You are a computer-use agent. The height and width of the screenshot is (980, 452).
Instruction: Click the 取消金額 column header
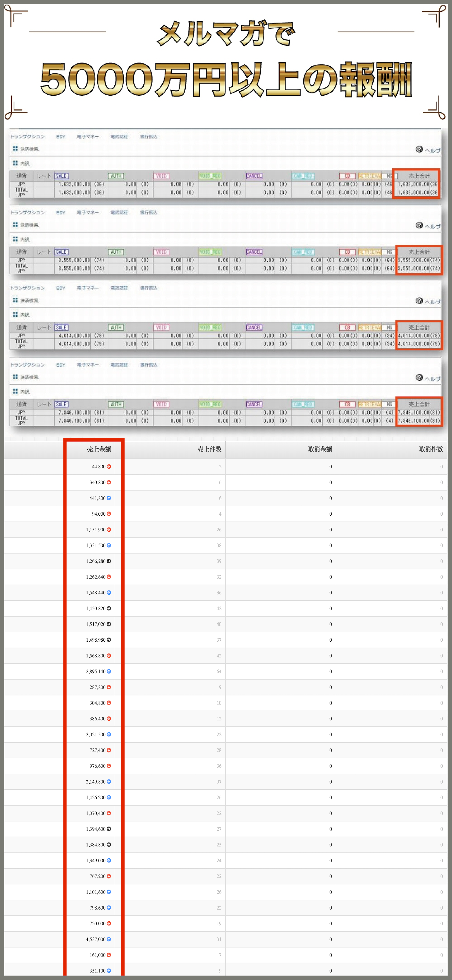(320, 449)
